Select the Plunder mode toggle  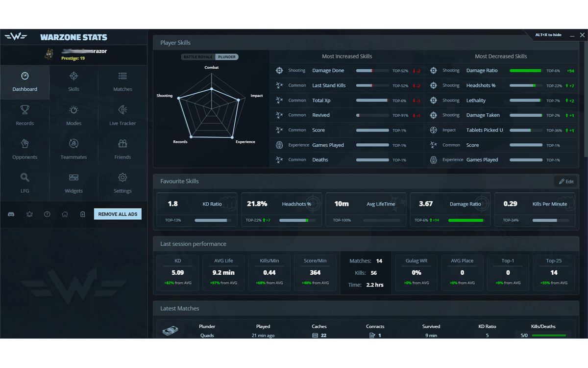(x=227, y=57)
